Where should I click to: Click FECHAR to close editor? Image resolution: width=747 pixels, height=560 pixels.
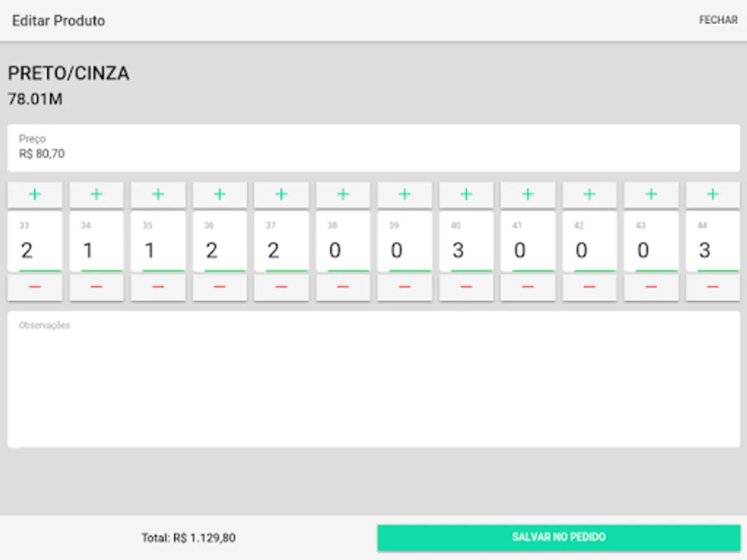click(x=718, y=21)
